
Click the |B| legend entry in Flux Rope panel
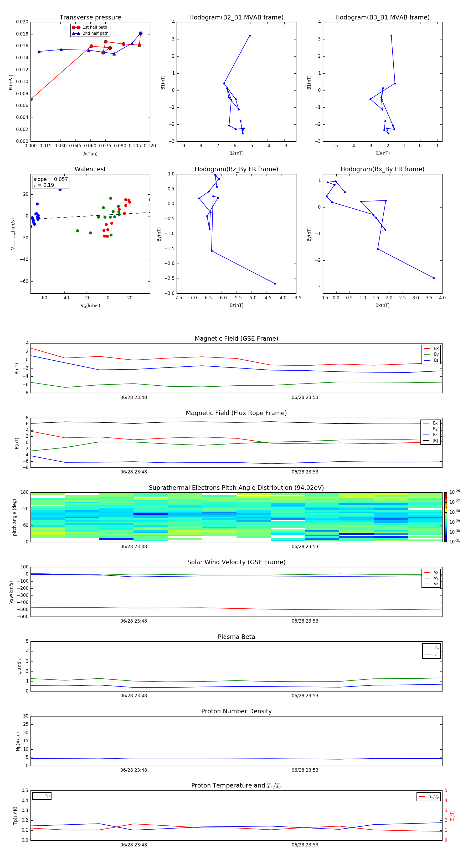pos(431,441)
